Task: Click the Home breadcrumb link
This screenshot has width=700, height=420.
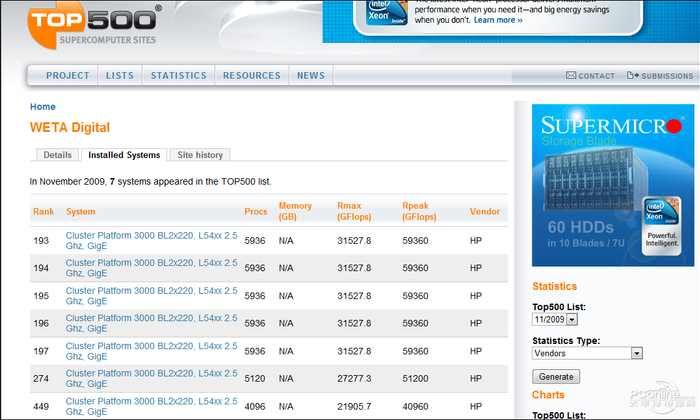Action: [x=43, y=107]
